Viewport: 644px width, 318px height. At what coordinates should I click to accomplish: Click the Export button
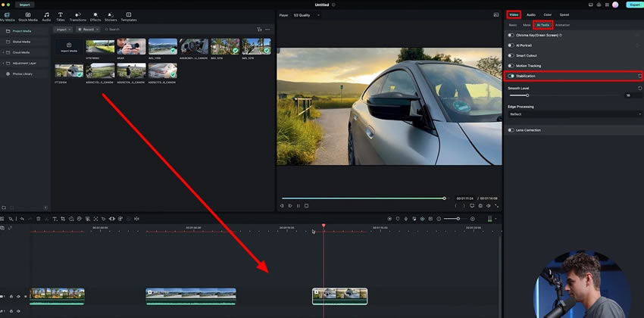point(635,5)
